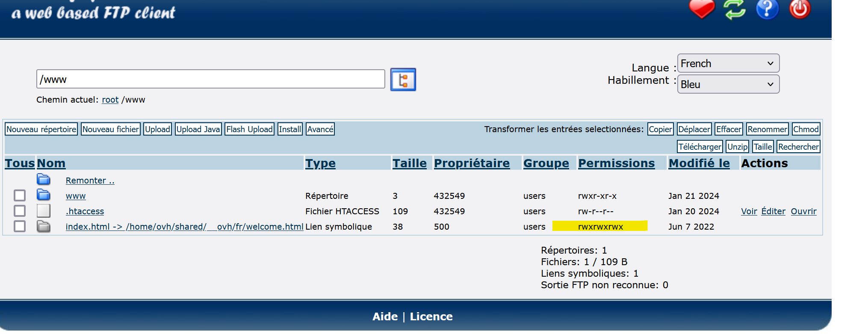
Task: Open the Langue dropdown showing French
Action: pos(728,63)
